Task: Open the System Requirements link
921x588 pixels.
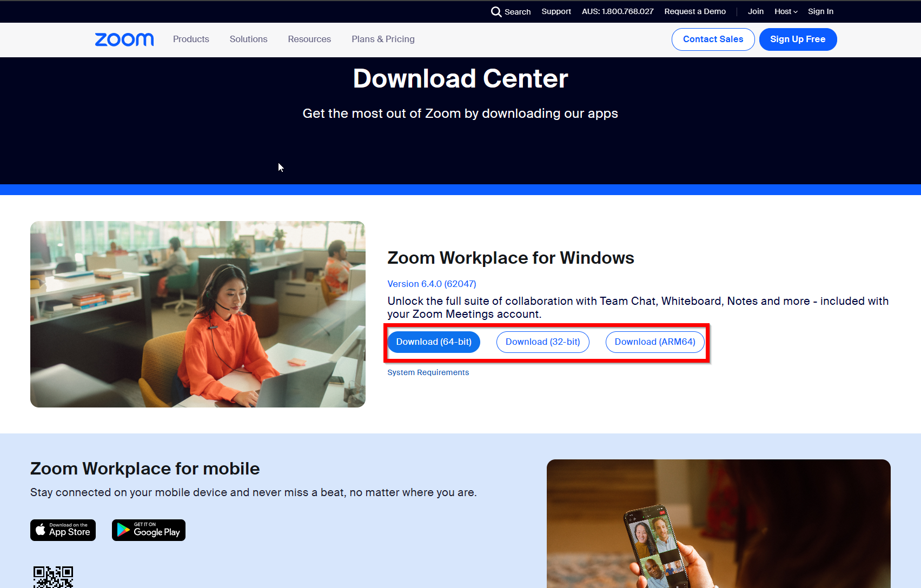Action: click(428, 372)
